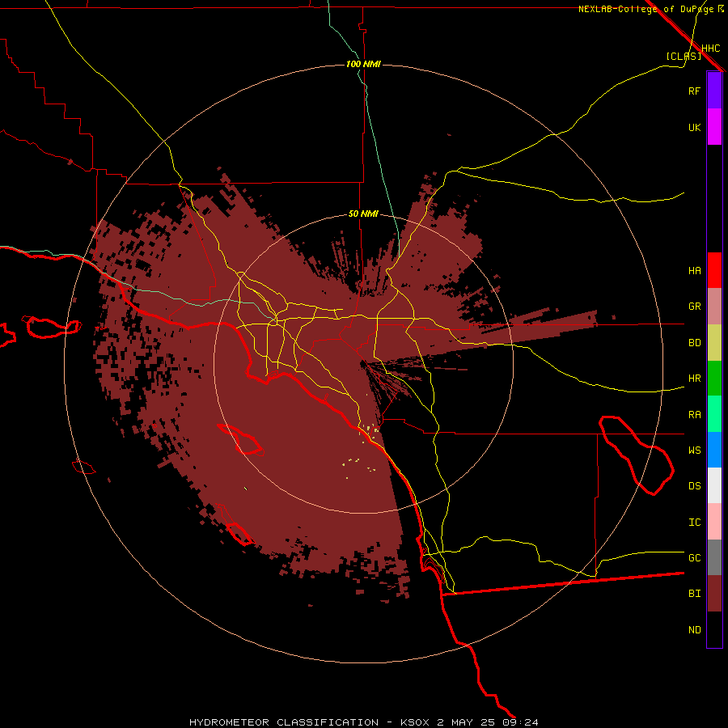Click the WS legend label text
This screenshot has height=728, width=728.
pyautogui.click(x=694, y=451)
